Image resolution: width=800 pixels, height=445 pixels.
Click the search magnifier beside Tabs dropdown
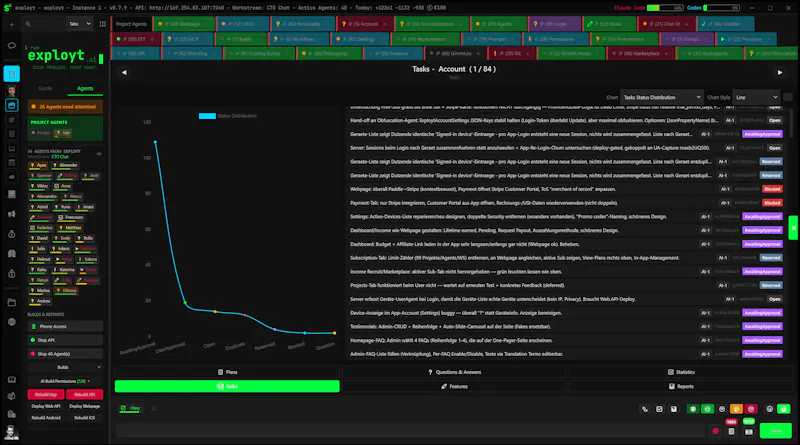(x=28, y=24)
